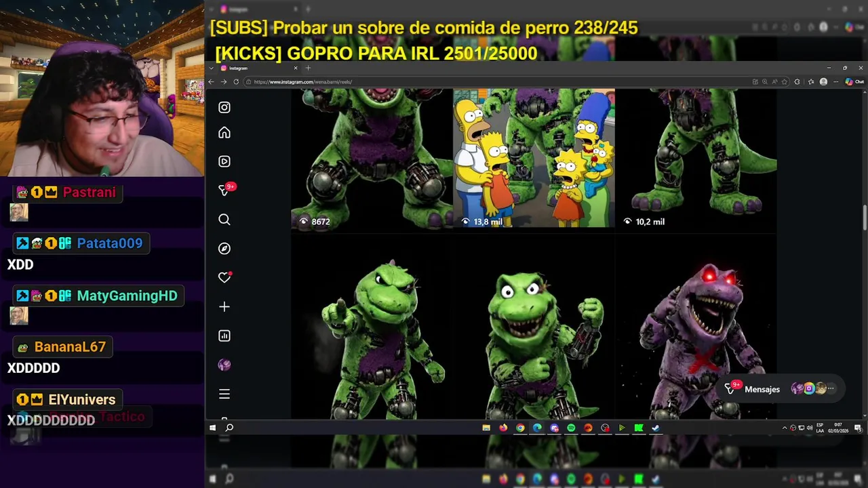Open the hamburger More menu in sidebar
The width and height of the screenshot is (868, 488).
(x=224, y=394)
